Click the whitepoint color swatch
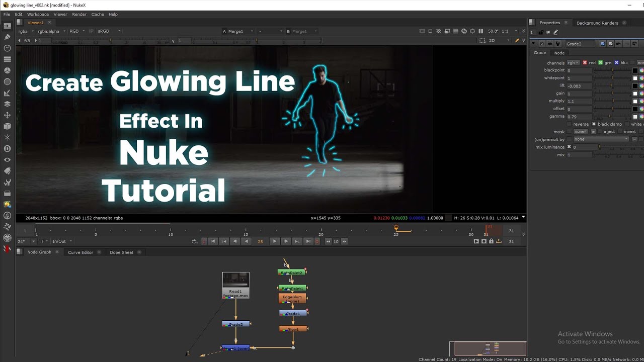 click(x=635, y=78)
